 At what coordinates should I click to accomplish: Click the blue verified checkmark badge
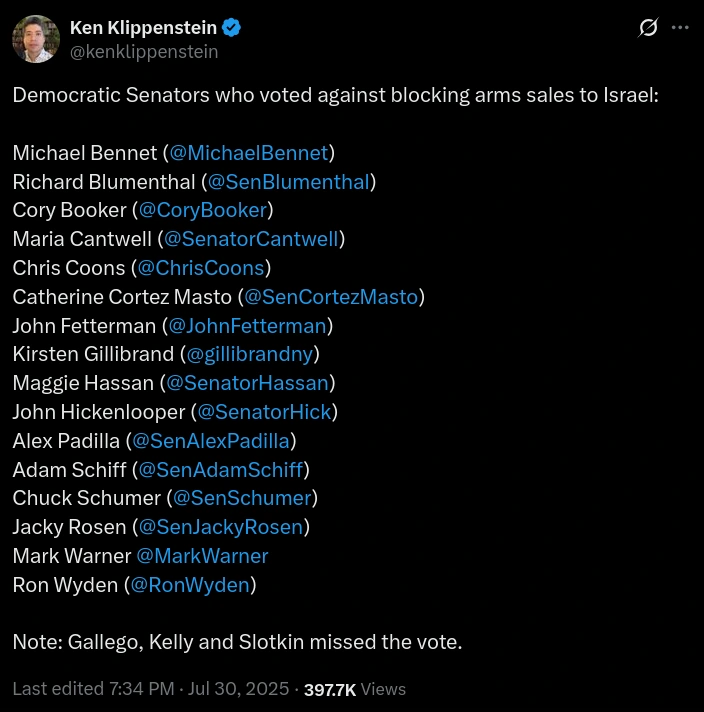tap(232, 28)
